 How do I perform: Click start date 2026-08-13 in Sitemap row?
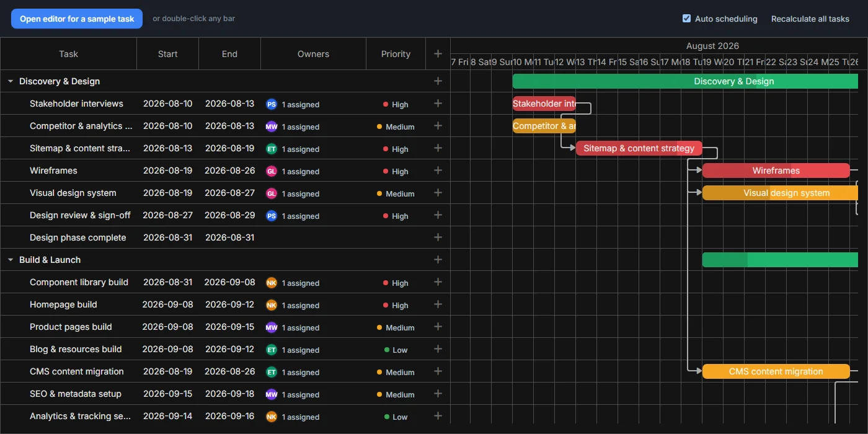(x=167, y=148)
